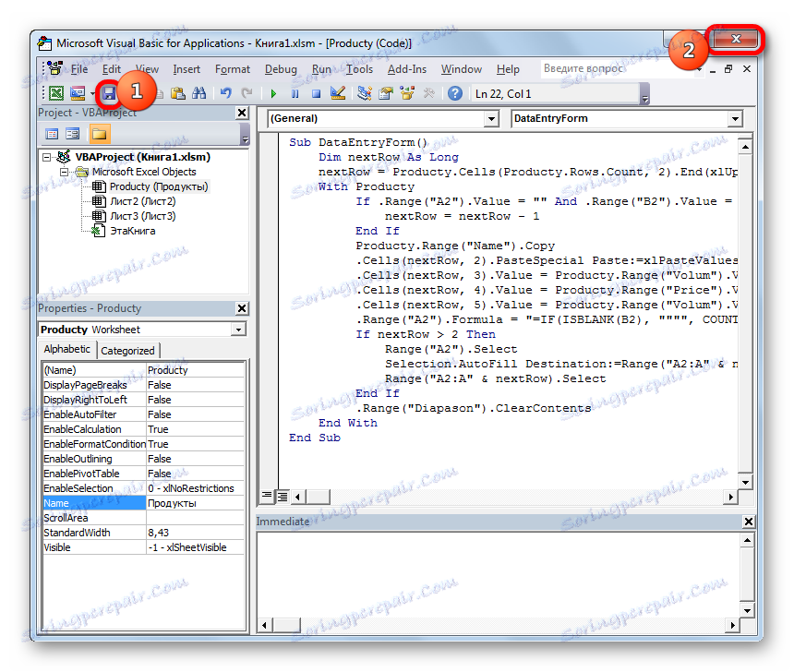The image size is (794, 672).
Task: Open Properties Window from the toolbar
Action: coord(385,93)
